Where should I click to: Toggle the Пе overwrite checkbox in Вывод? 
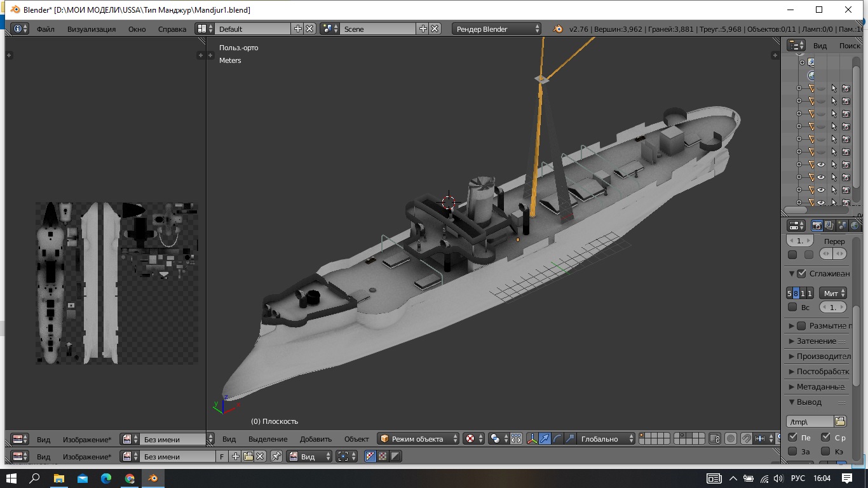click(792, 437)
